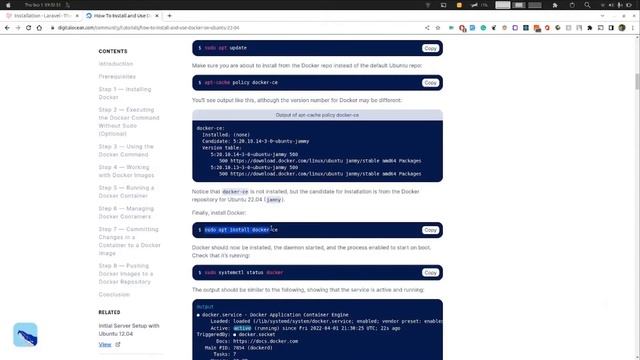Go to Step 1 — Installing Docker
Image resolution: width=640 pixels, height=360 pixels.
pyautogui.click(x=125, y=93)
